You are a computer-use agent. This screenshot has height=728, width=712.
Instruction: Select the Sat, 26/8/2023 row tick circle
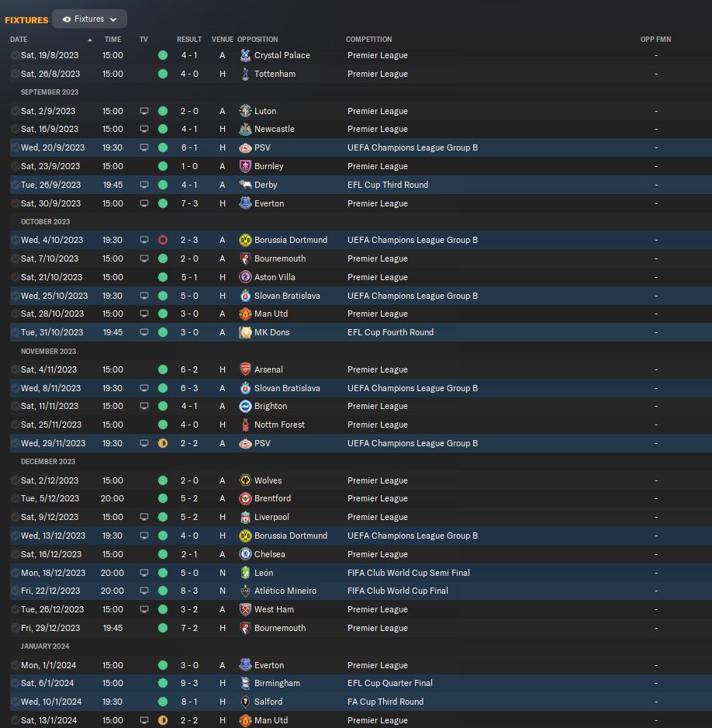16,74
